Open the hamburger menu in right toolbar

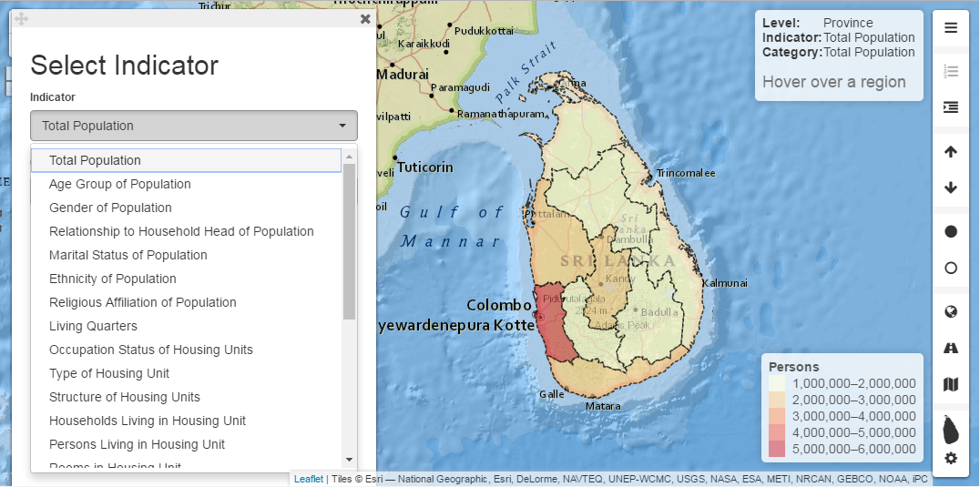tap(951, 28)
